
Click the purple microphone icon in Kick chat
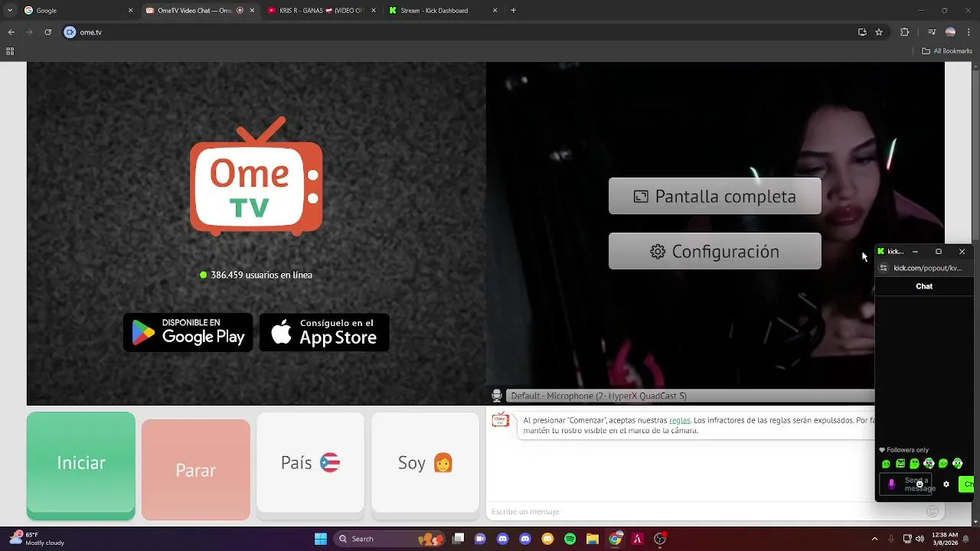pyautogui.click(x=891, y=484)
